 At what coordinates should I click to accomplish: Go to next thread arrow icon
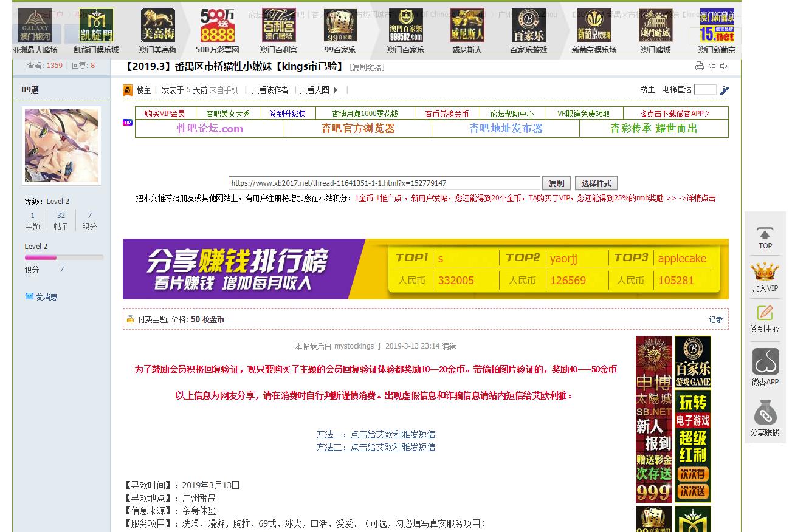[x=723, y=66]
